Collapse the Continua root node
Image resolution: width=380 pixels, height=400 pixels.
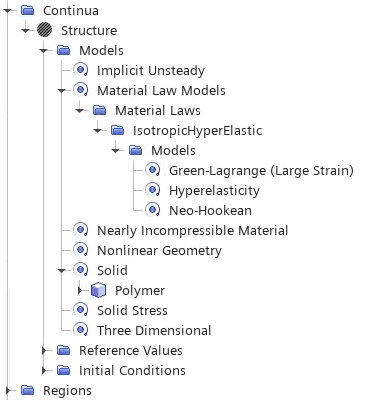point(8,11)
